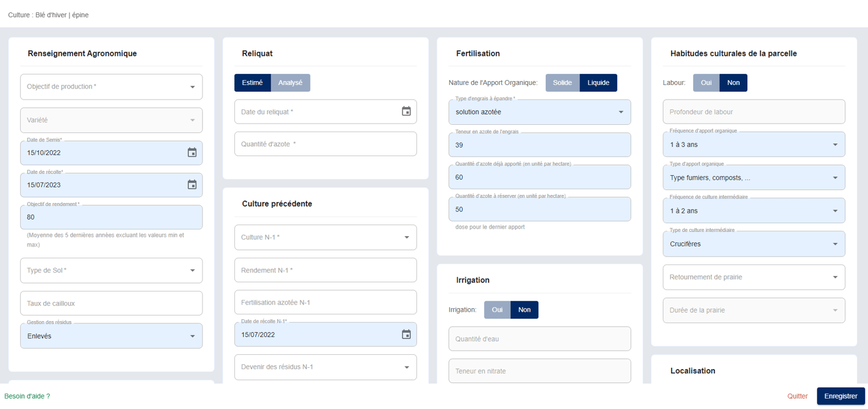Expand Type de Sol dropdown
The image size is (868, 409).
tap(111, 271)
